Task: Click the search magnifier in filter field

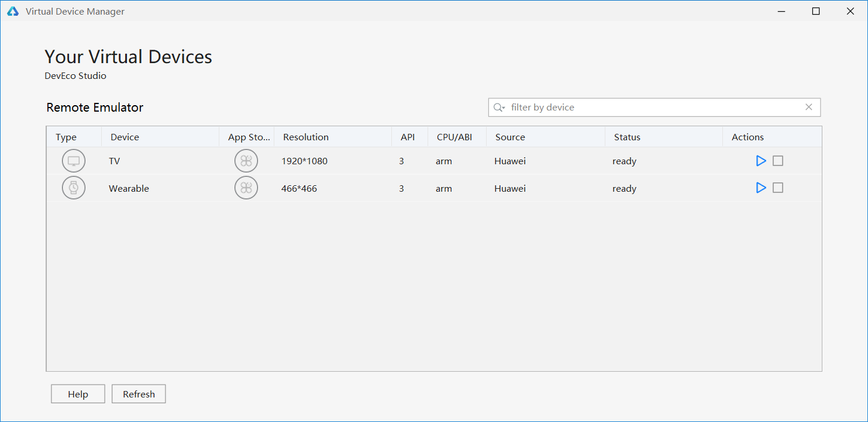Action: pos(498,107)
